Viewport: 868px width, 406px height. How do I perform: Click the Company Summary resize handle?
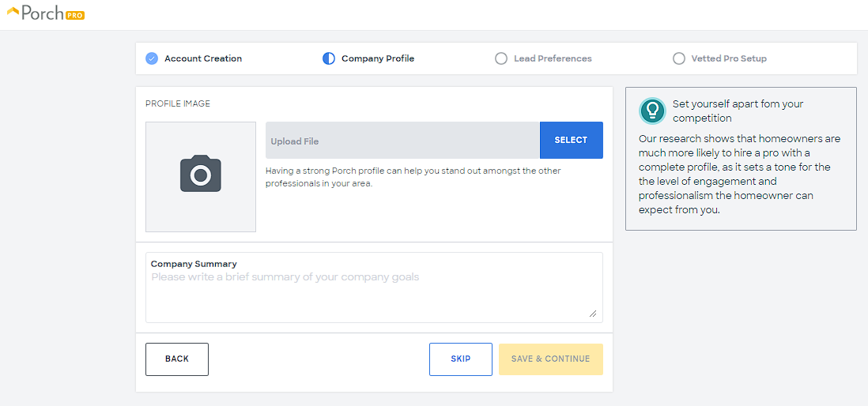pyautogui.click(x=593, y=314)
